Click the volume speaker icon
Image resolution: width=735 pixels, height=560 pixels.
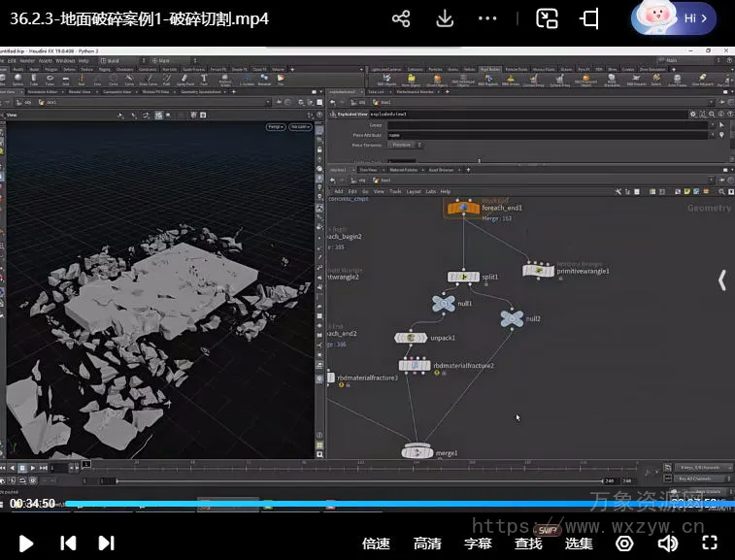[668, 543]
